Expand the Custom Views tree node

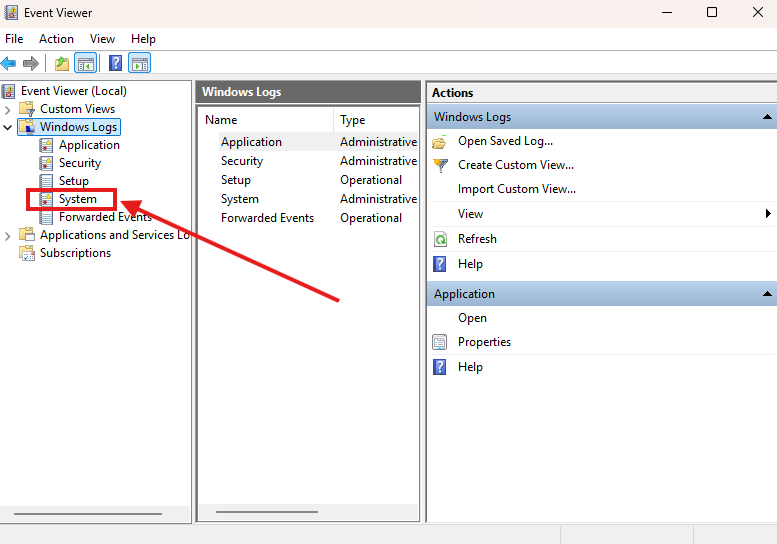coord(7,109)
